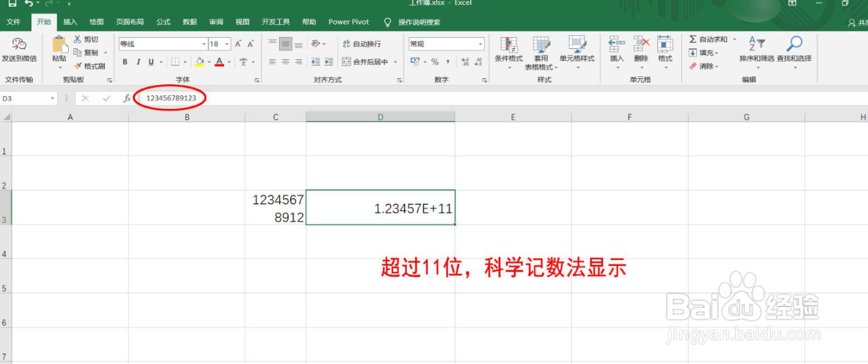
Task: Open the font name 等线 dropdown
Action: (204, 43)
